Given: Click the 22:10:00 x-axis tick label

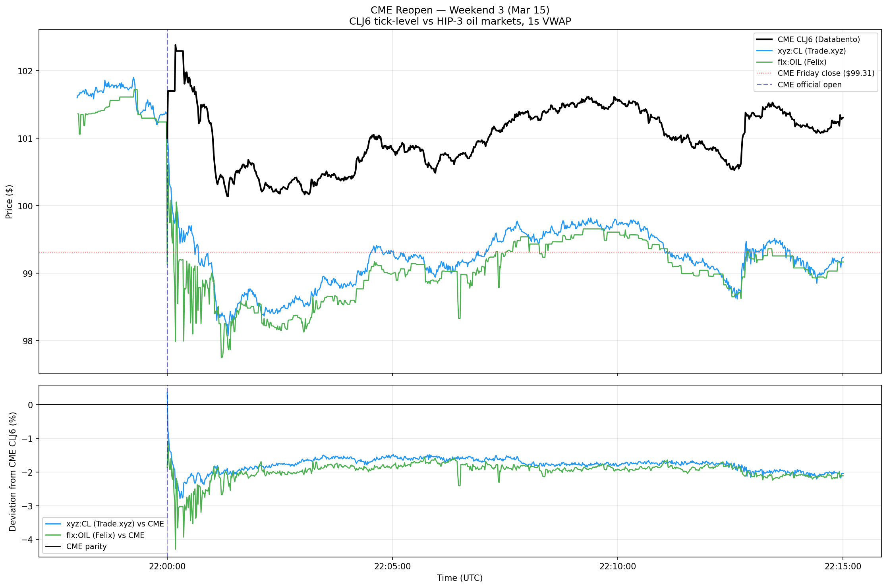Looking at the screenshot, I should [x=618, y=567].
